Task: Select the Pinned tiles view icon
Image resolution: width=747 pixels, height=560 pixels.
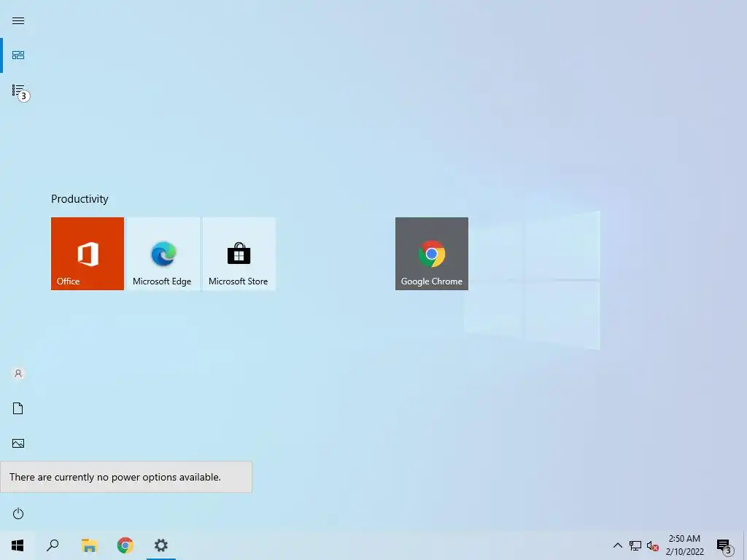Action: (18, 55)
